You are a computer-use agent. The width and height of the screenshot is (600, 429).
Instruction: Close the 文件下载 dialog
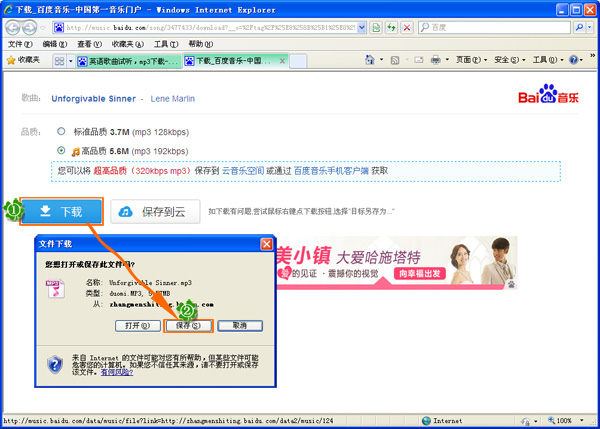266,244
